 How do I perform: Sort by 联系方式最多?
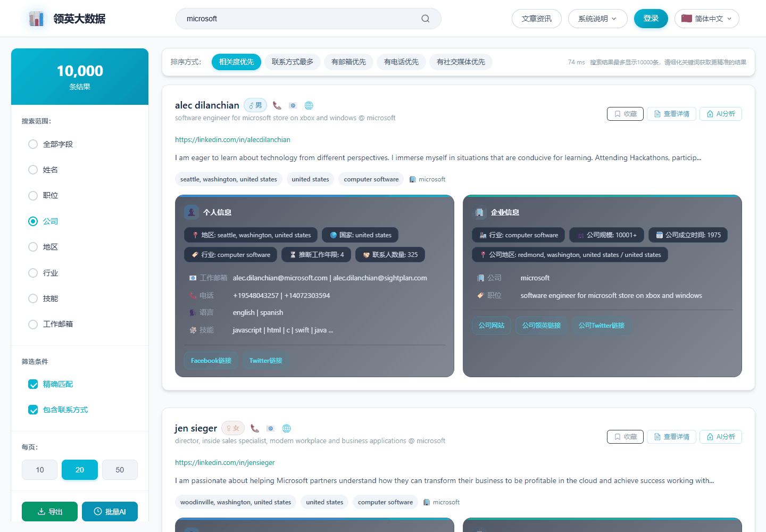[x=293, y=62]
